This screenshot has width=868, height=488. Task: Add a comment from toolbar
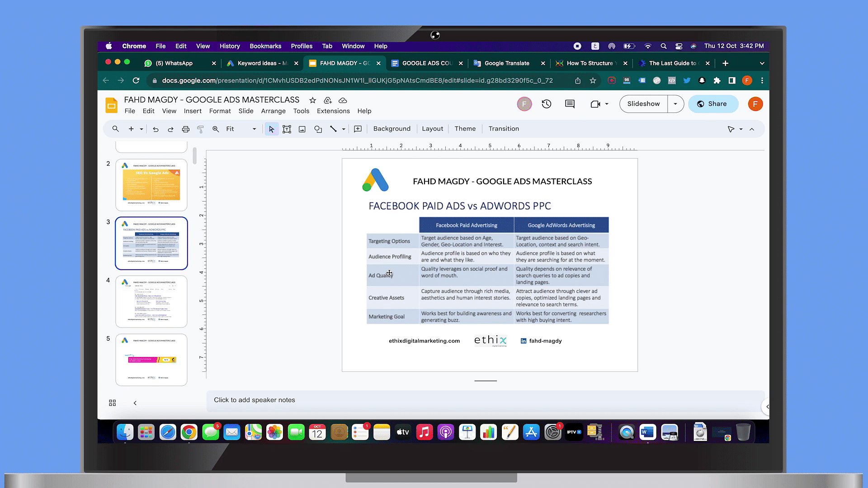point(358,129)
